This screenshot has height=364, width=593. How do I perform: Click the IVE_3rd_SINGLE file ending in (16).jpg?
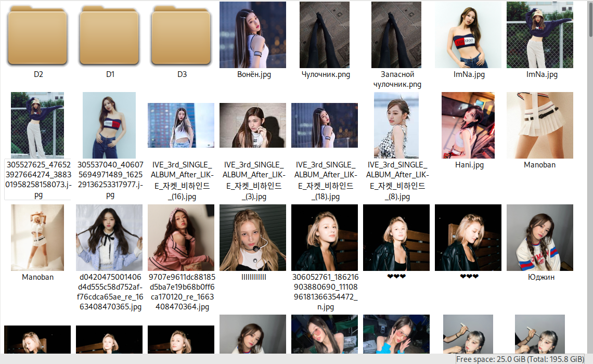(181, 125)
